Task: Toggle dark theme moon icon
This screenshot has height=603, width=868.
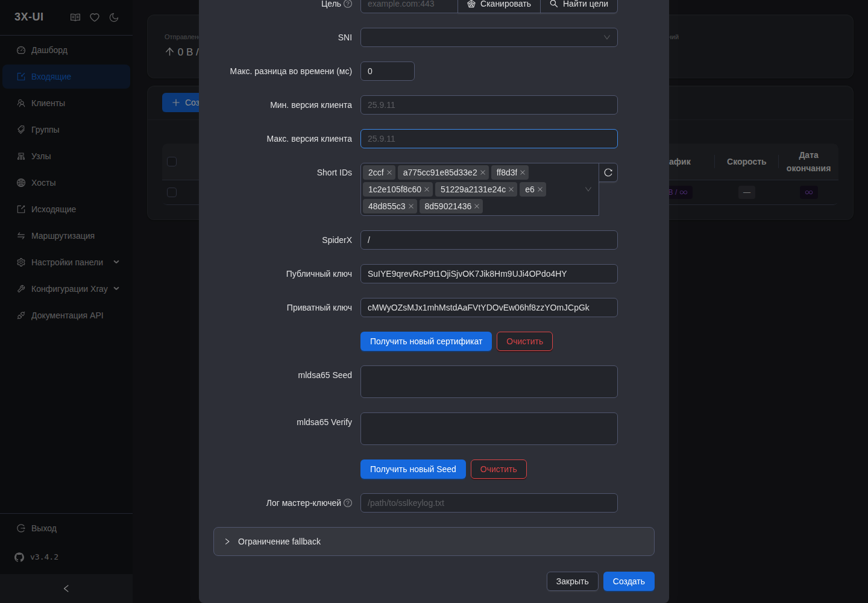Action: pyautogui.click(x=114, y=17)
